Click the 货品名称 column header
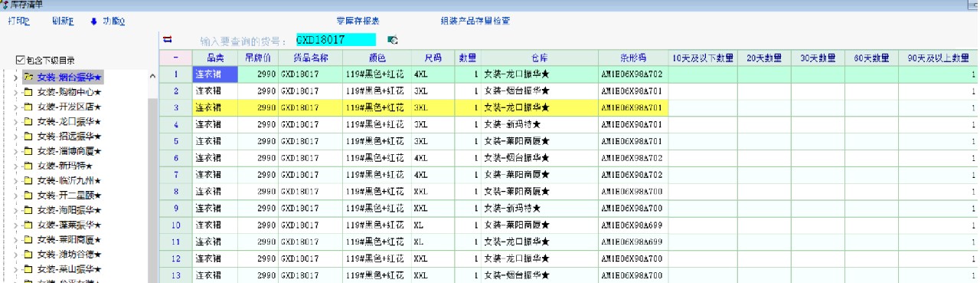Image resolution: width=980 pixels, height=283 pixels. (310, 58)
